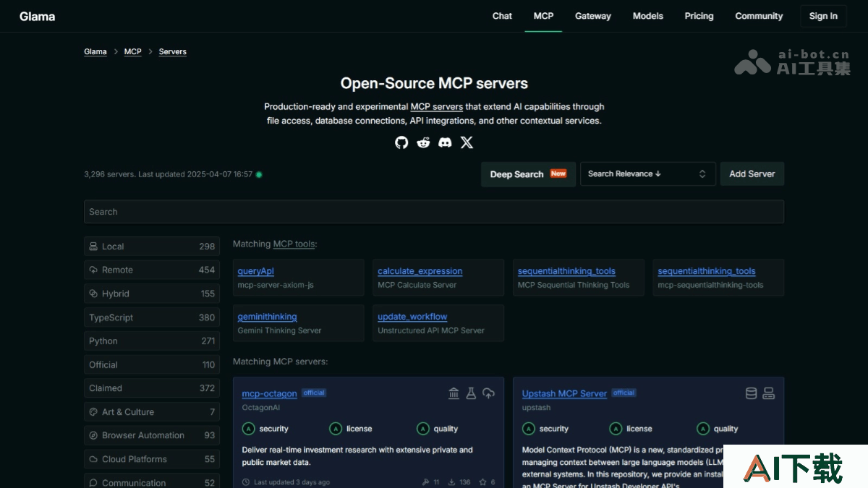Open the Community nav item
The height and width of the screenshot is (488, 868).
point(759,16)
